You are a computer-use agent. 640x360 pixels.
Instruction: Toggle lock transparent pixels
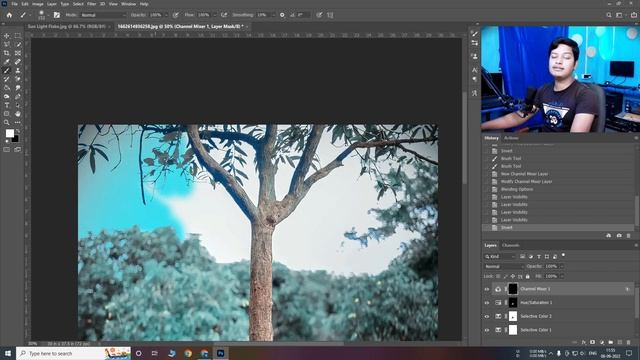pyautogui.click(x=498, y=276)
